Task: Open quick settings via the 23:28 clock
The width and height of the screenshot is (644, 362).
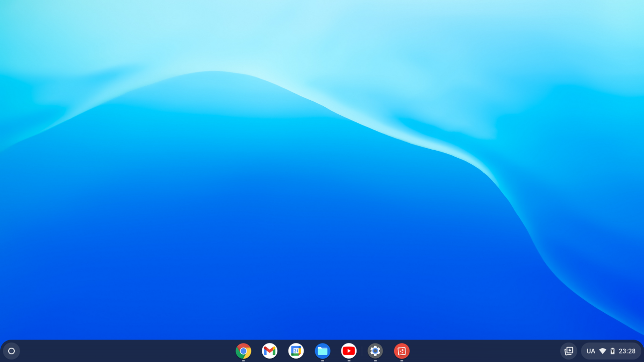Action: [x=627, y=351]
